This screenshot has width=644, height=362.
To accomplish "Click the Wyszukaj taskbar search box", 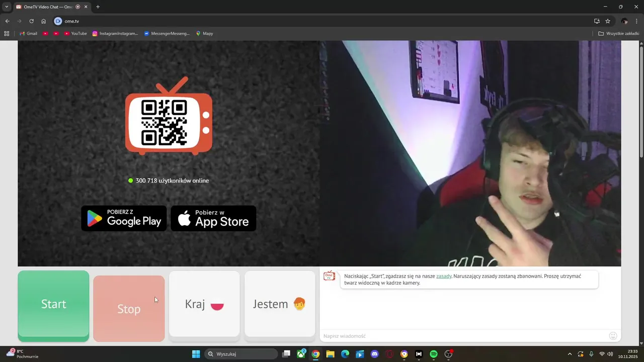I will [242, 354].
